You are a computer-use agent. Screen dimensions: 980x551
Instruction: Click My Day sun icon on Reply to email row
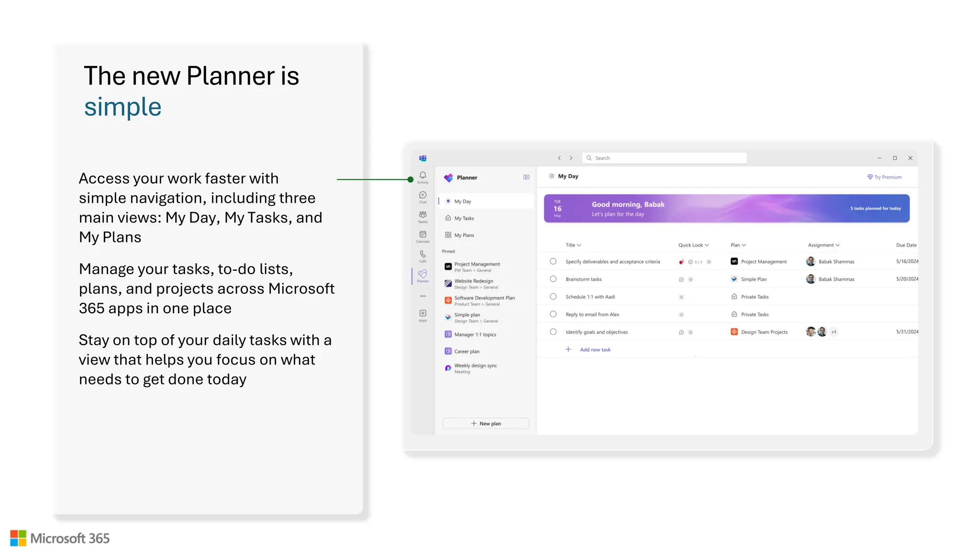tap(681, 315)
